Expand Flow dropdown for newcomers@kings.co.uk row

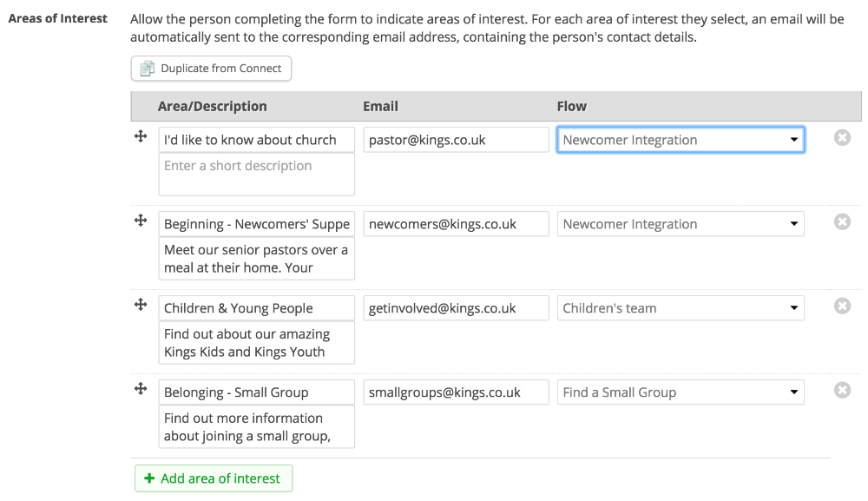click(681, 224)
